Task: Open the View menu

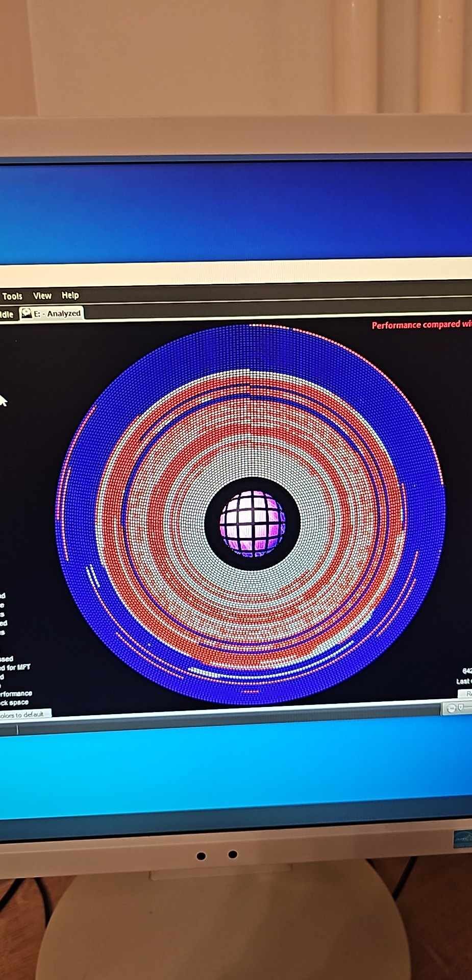Action: 42,296
